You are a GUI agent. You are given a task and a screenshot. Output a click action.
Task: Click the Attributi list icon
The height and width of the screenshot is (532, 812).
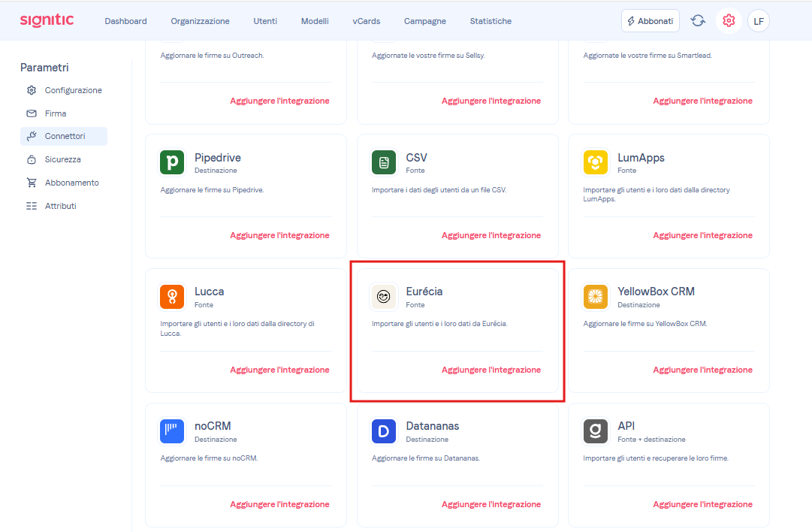click(32, 206)
